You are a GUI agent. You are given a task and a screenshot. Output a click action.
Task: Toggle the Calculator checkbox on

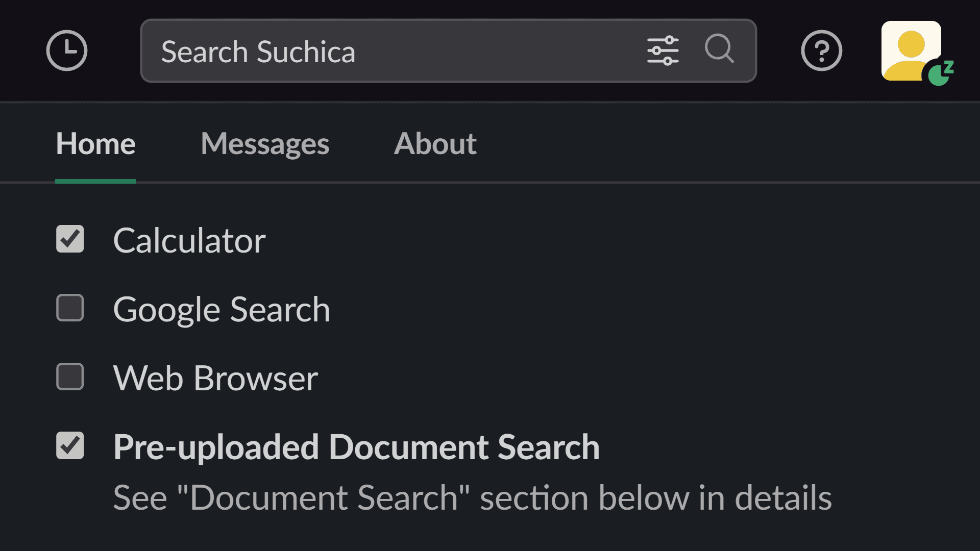tap(70, 239)
